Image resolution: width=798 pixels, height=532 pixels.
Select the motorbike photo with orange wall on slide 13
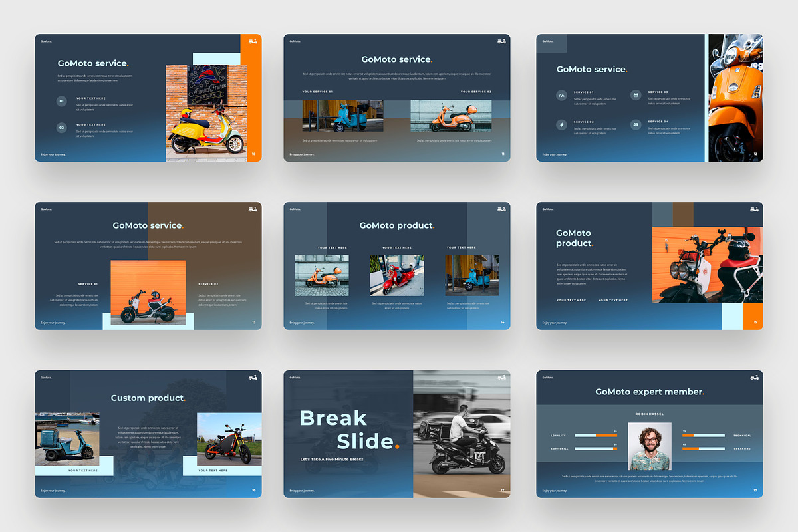click(x=148, y=293)
